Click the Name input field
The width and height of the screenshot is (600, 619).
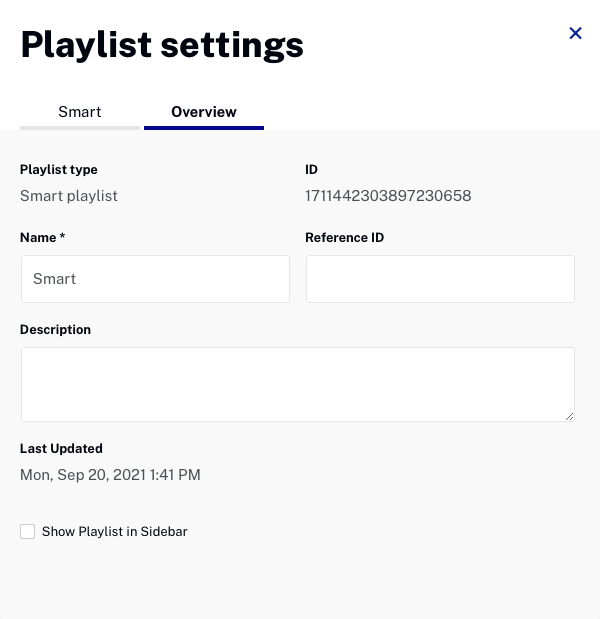tap(155, 279)
